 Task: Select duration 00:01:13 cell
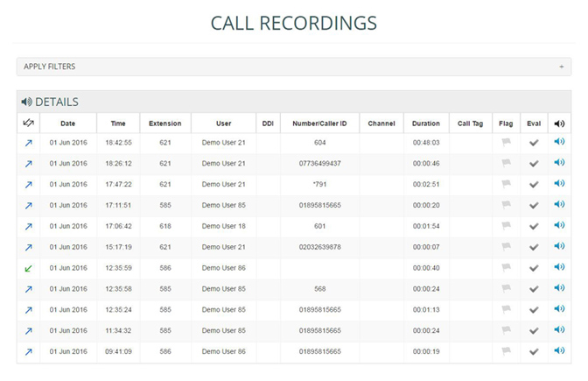click(x=426, y=310)
